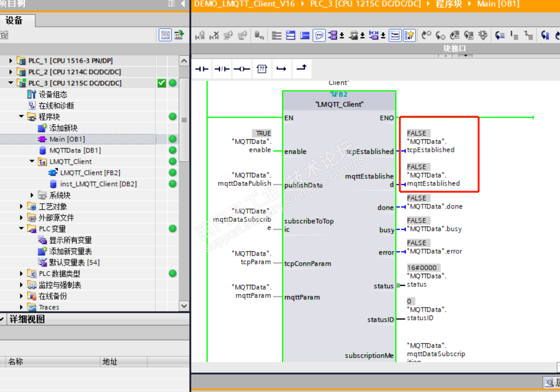Click the project tree vertical scrollbar thumb
This screenshot has height=392, width=560.
pos(184,120)
